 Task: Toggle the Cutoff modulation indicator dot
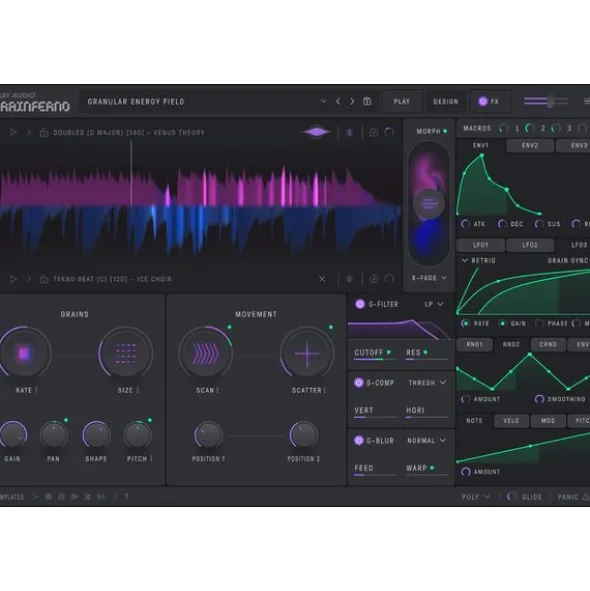pyautogui.click(x=388, y=352)
